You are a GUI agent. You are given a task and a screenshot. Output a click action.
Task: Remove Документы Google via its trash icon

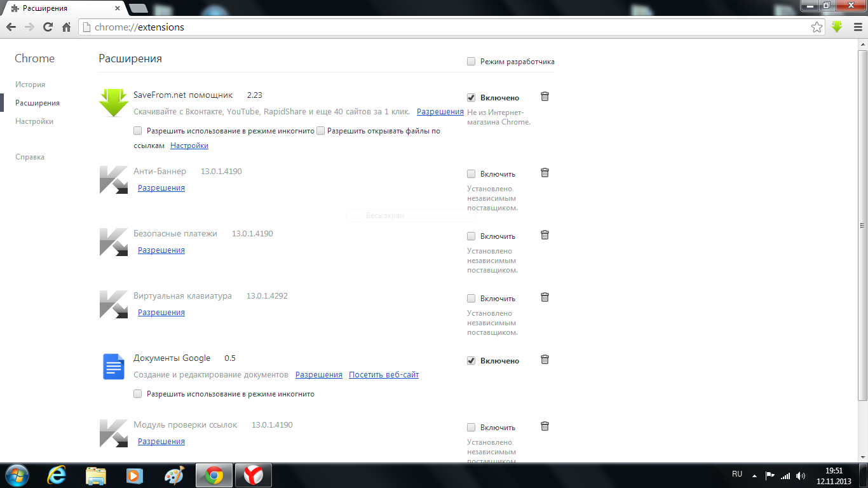pyautogui.click(x=545, y=360)
